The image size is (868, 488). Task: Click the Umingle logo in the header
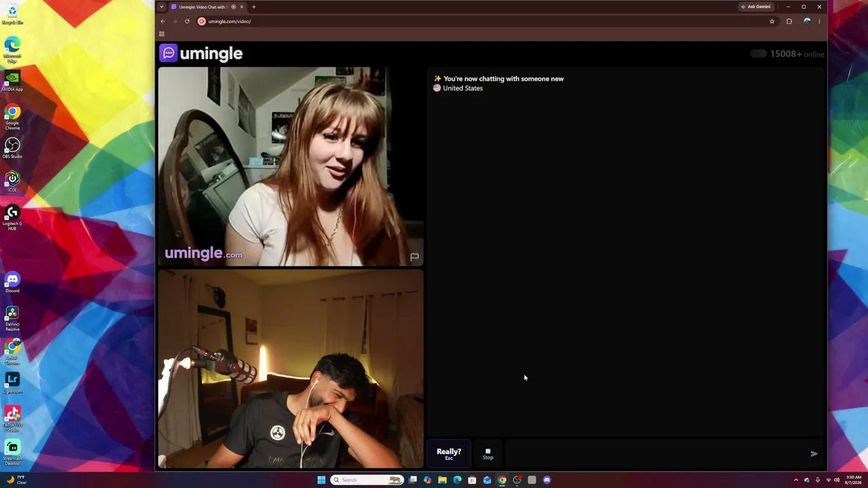201,53
